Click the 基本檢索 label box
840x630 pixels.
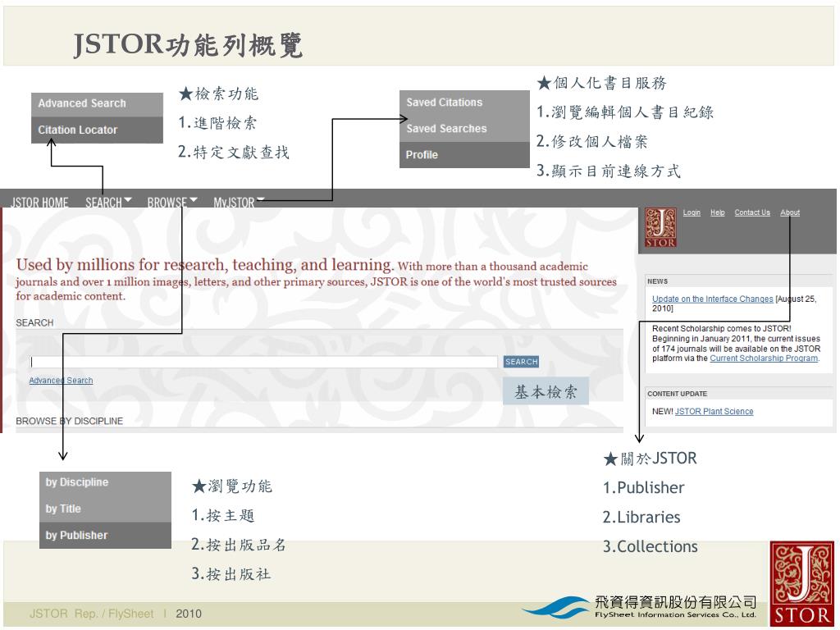pos(546,391)
